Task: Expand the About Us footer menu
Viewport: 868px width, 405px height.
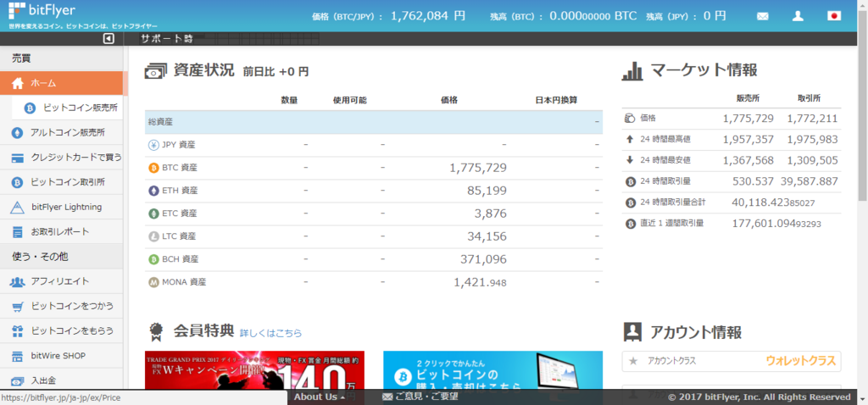Action: pyautogui.click(x=320, y=397)
